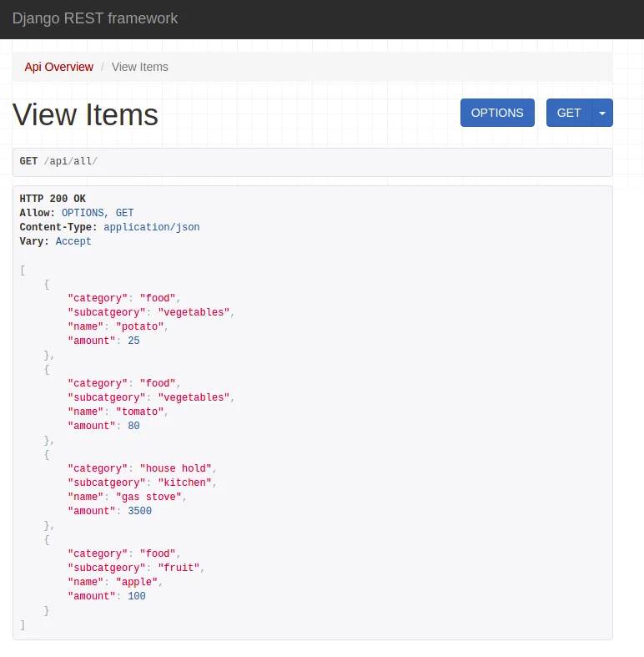Image resolution: width=644 pixels, height=657 pixels.
Task: Expand the GET format dropdown caret
Action: point(602,113)
